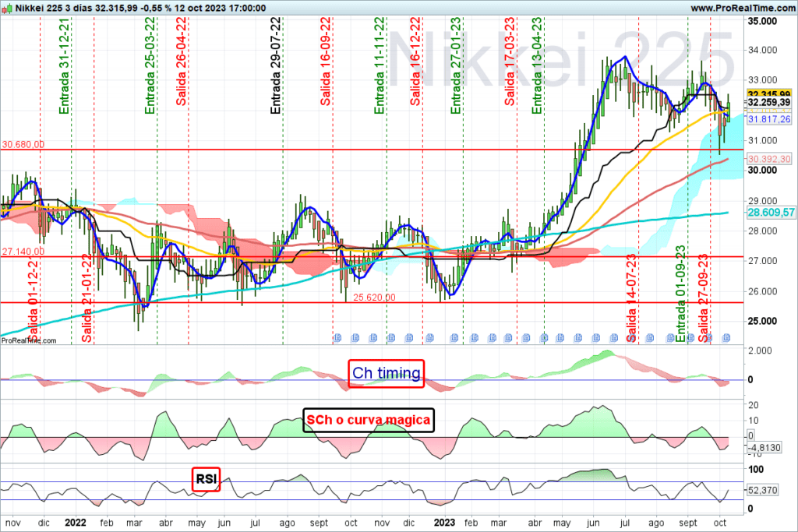The width and height of the screenshot is (798, 532).
Task: Click the cyan 28.609,57 price tag
Action: tap(771, 213)
